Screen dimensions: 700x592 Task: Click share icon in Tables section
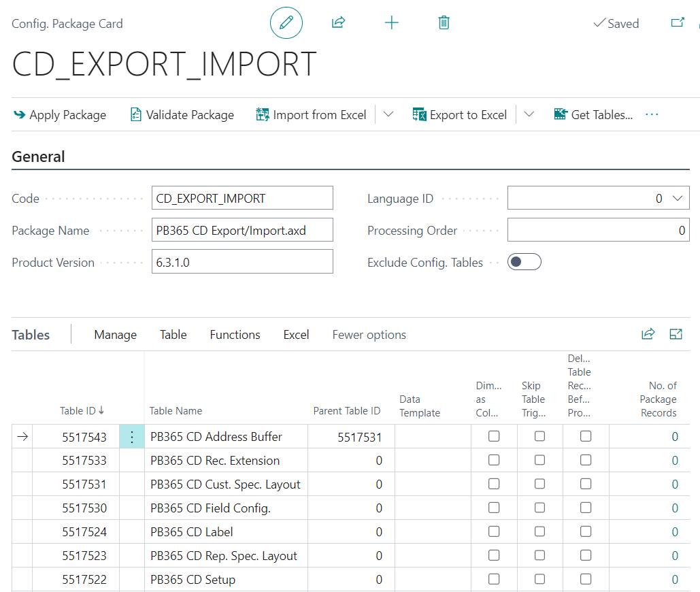[648, 334]
